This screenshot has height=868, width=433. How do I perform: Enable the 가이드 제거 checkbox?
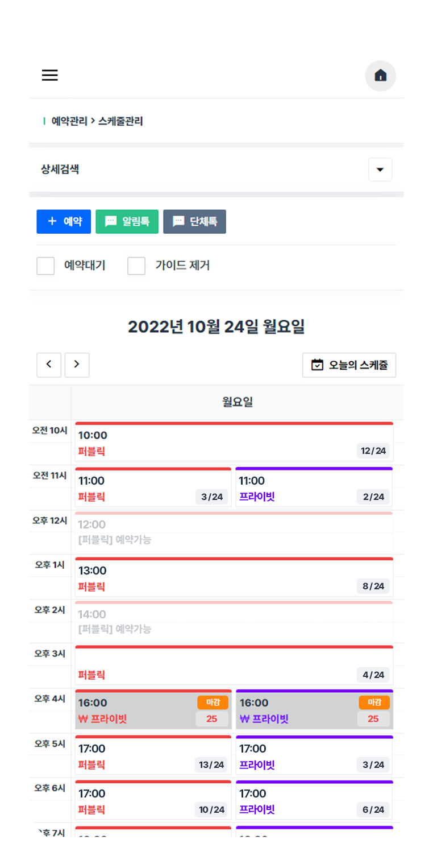[136, 266]
